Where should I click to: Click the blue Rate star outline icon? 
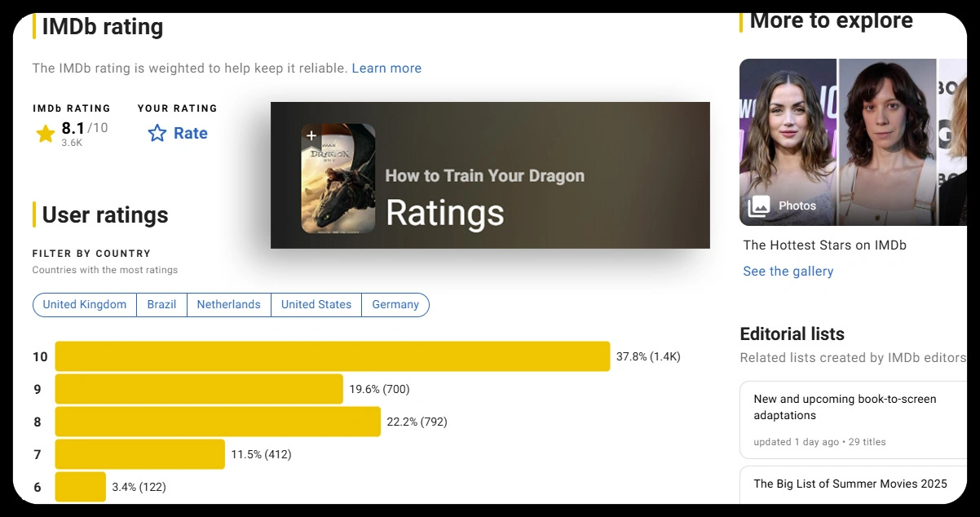pyautogui.click(x=157, y=133)
